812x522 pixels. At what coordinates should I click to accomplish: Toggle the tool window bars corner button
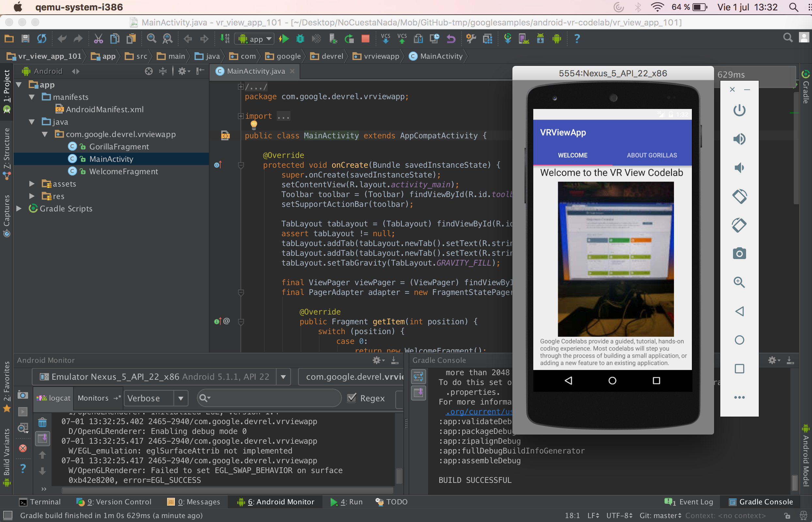point(8,515)
